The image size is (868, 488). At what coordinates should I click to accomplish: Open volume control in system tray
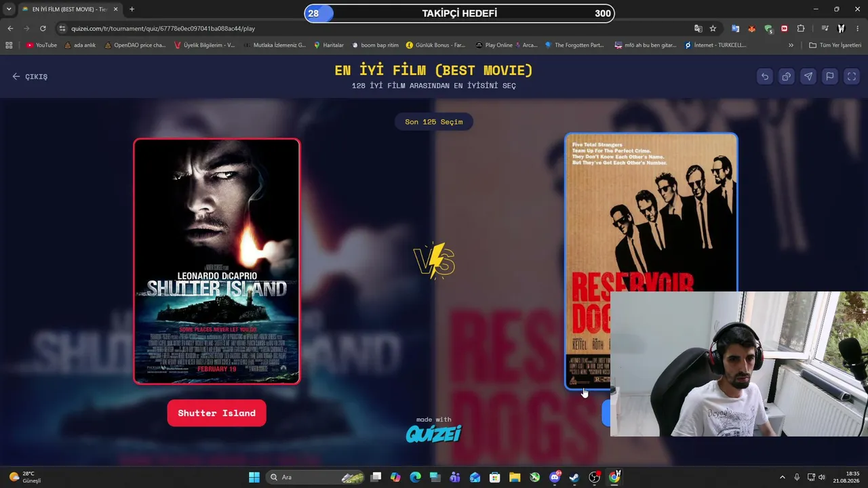[822, 477]
